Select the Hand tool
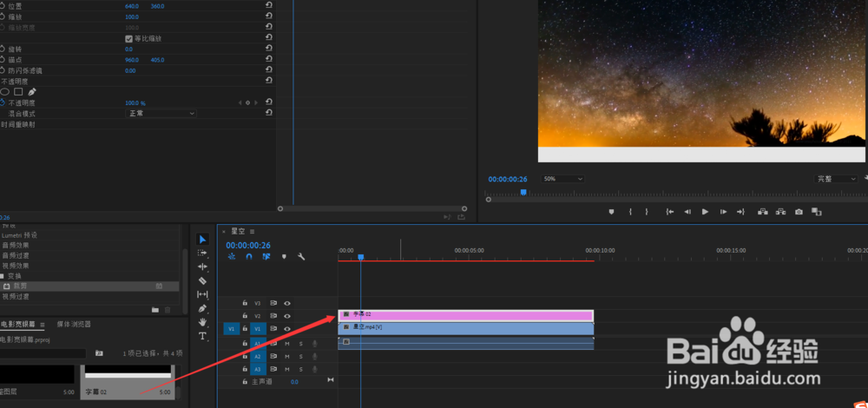Image resolution: width=868 pixels, height=408 pixels. click(x=202, y=322)
